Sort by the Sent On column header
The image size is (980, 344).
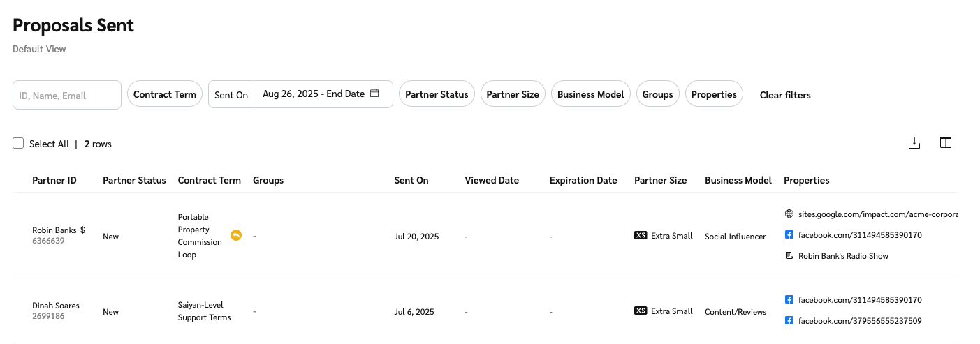tap(411, 180)
